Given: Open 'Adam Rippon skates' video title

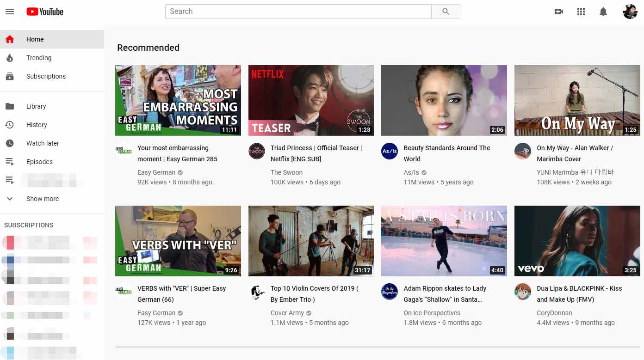Looking at the screenshot, I should pyautogui.click(x=445, y=294).
